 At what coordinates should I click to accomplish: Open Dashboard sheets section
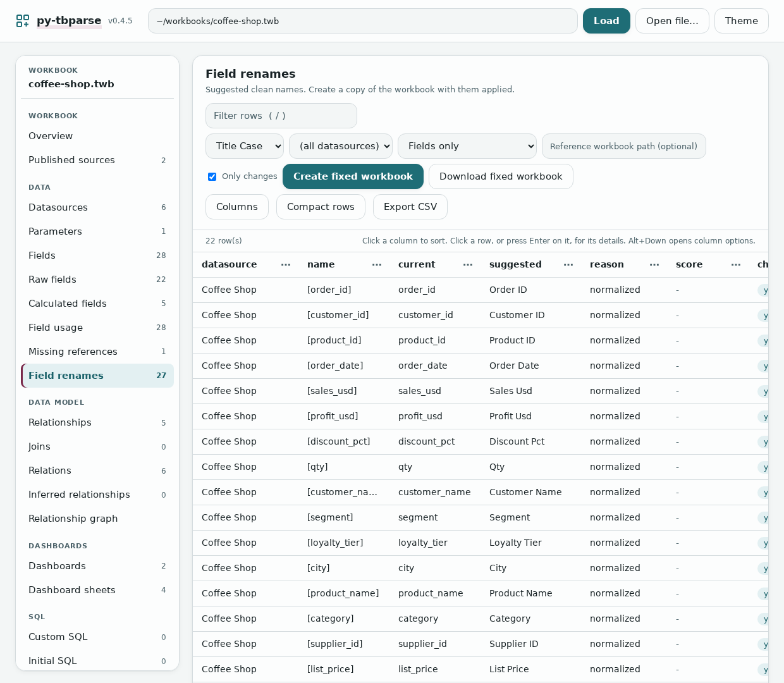[x=97, y=590]
